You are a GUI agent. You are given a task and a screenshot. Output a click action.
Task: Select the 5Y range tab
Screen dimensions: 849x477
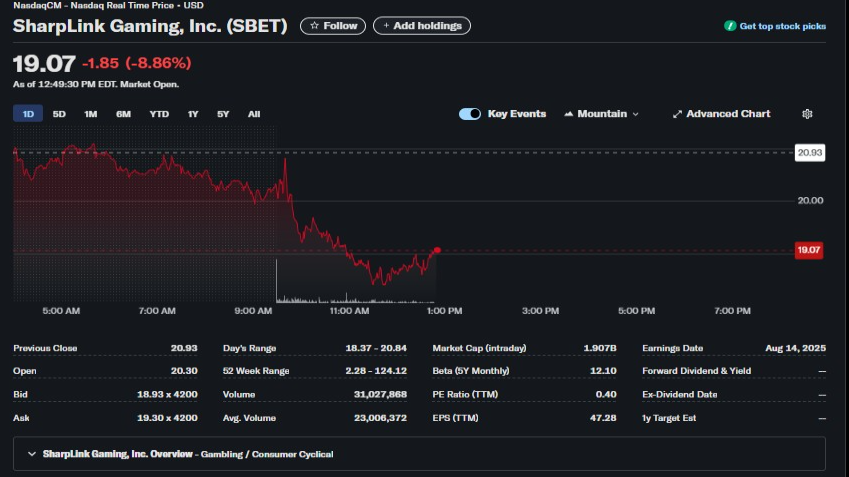tap(223, 114)
